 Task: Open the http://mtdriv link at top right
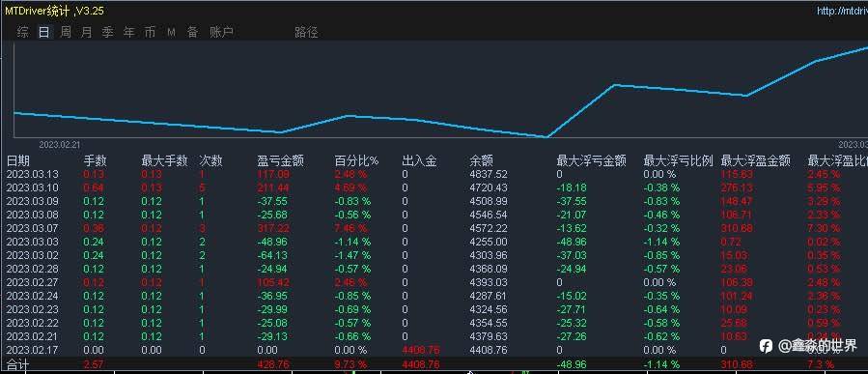(842, 11)
